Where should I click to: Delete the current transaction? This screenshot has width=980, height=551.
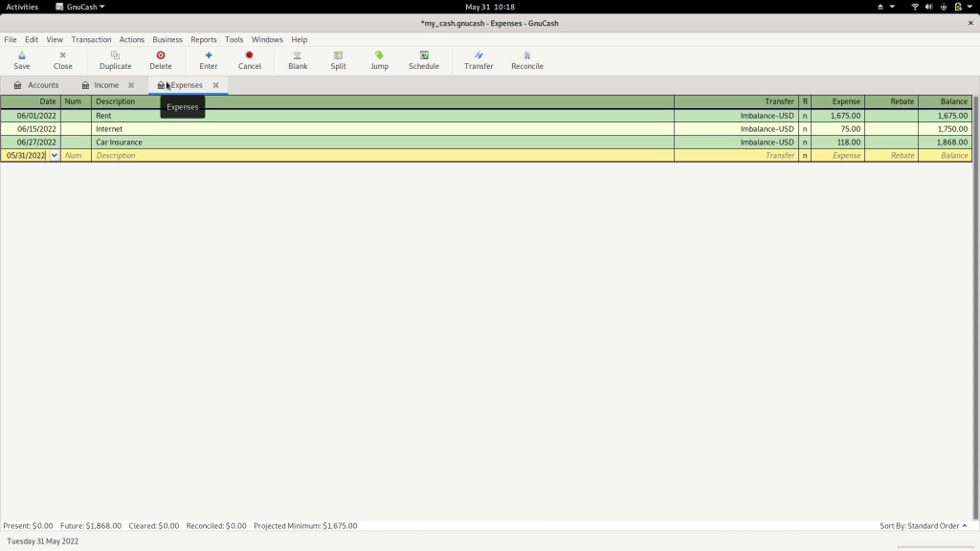pos(160,60)
